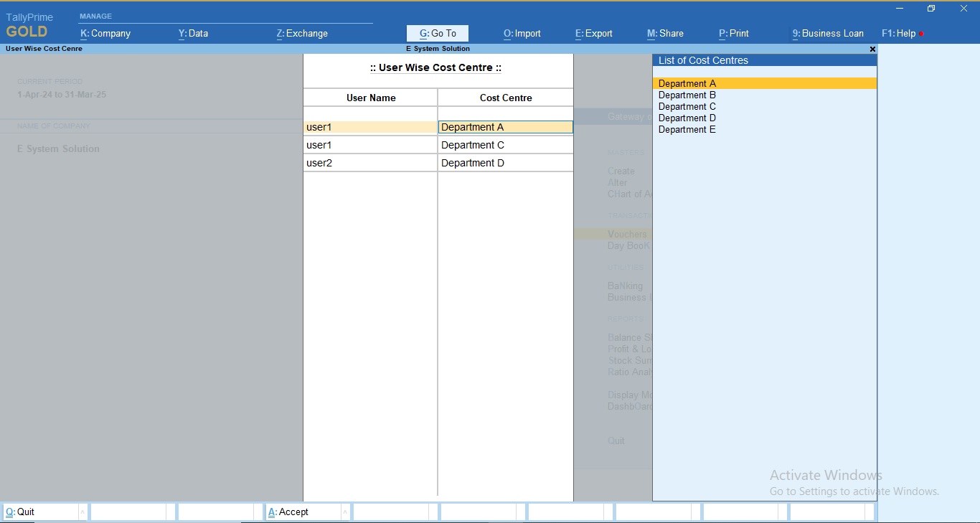Expand the options next to the Accept button

346,512
